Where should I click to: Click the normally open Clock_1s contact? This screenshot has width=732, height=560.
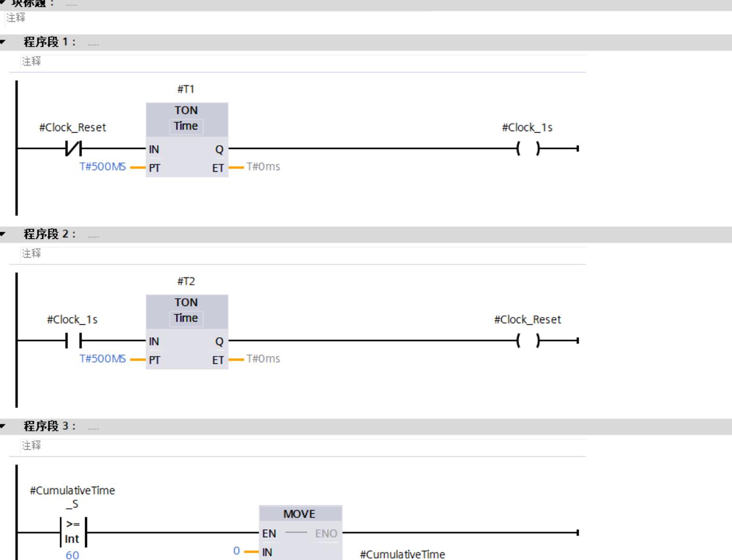(x=73, y=341)
